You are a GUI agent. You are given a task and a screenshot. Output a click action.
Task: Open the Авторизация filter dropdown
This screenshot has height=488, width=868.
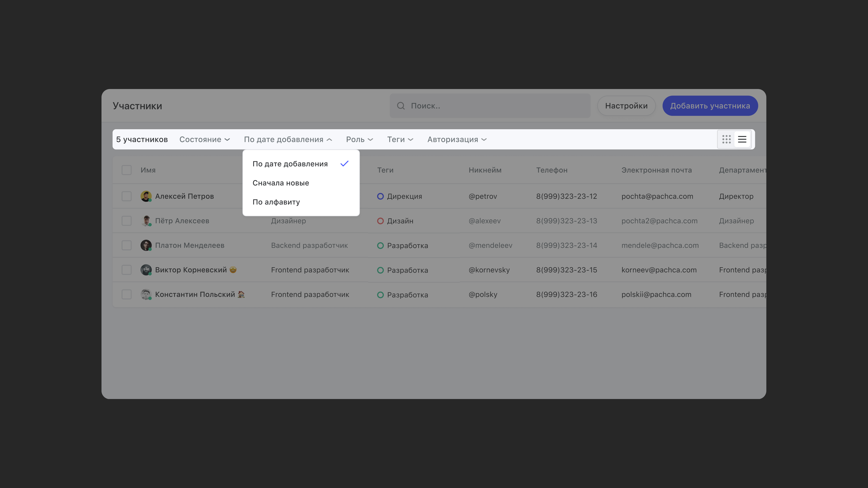tap(457, 139)
